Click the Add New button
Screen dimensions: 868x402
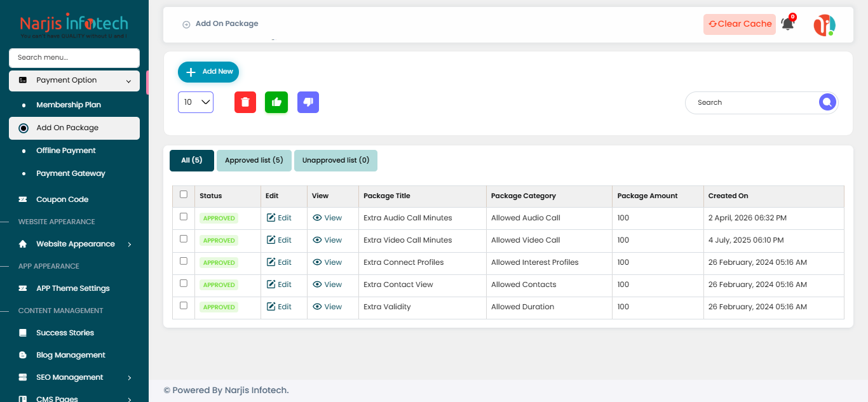(x=208, y=72)
